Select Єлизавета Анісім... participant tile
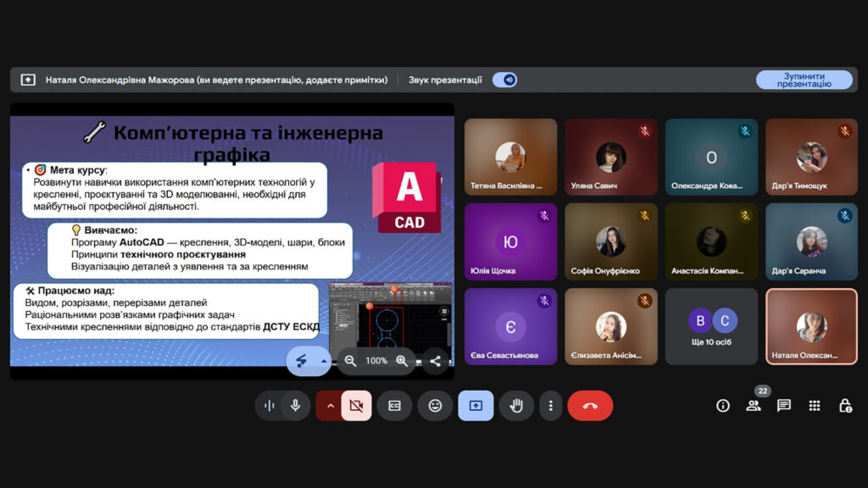The image size is (868, 488). [611, 326]
